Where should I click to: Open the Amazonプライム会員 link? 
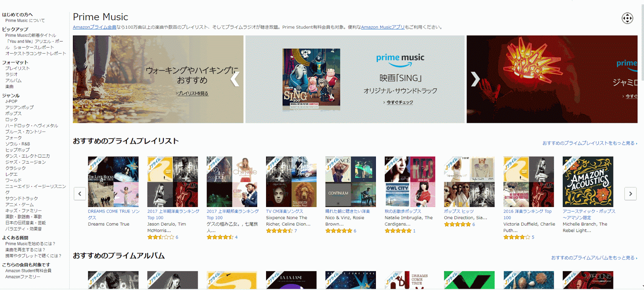pyautogui.click(x=95, y=27)
